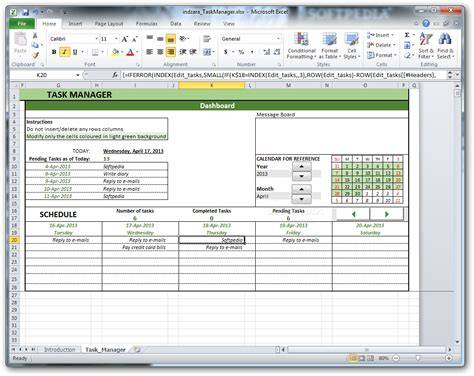Screen dimensions: 474x376
Task: Align text left
Action: click(150, 52)
